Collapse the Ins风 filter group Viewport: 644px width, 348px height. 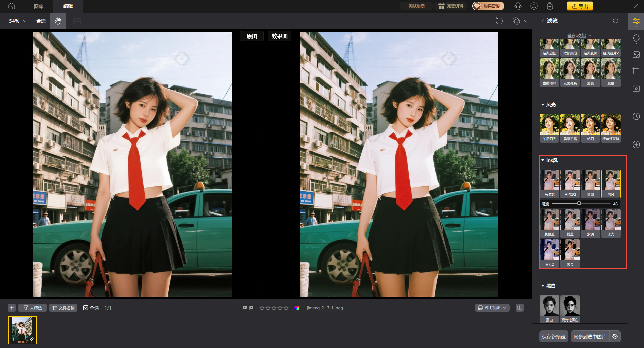tap(543, 160)
